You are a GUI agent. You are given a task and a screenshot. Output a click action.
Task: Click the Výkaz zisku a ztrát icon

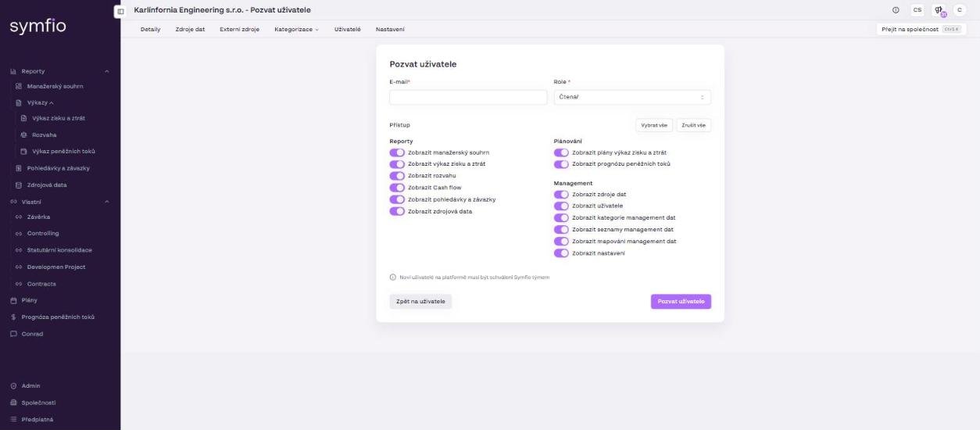(24, 118)
